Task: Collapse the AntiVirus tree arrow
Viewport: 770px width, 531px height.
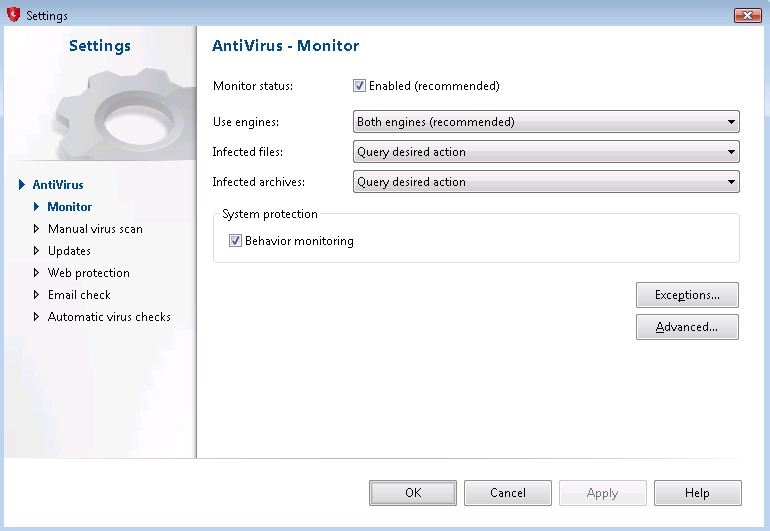Action: click(x=21, y=185)
